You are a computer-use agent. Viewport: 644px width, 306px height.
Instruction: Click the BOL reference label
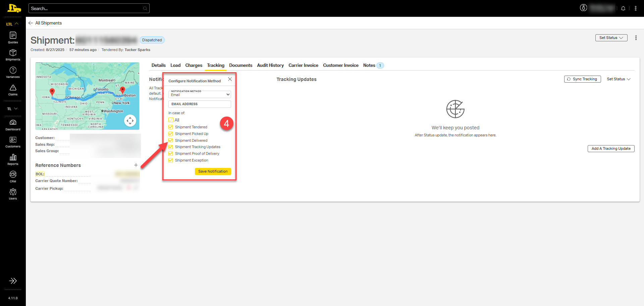[40, 174]
